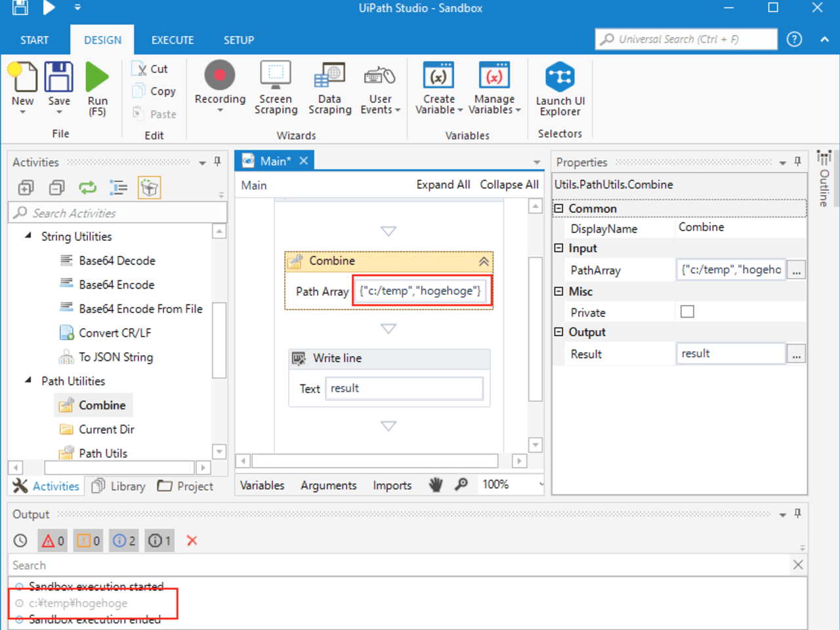This screenshot has width=840, height=630.
Task: Collapse the String Utilities tree node
Action: 28,235
